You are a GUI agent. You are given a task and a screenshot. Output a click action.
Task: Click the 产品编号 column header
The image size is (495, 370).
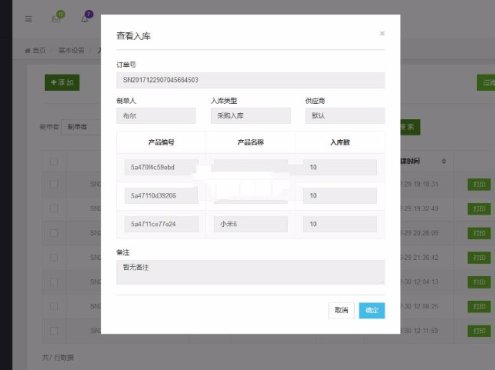click(x=161, y=142)
